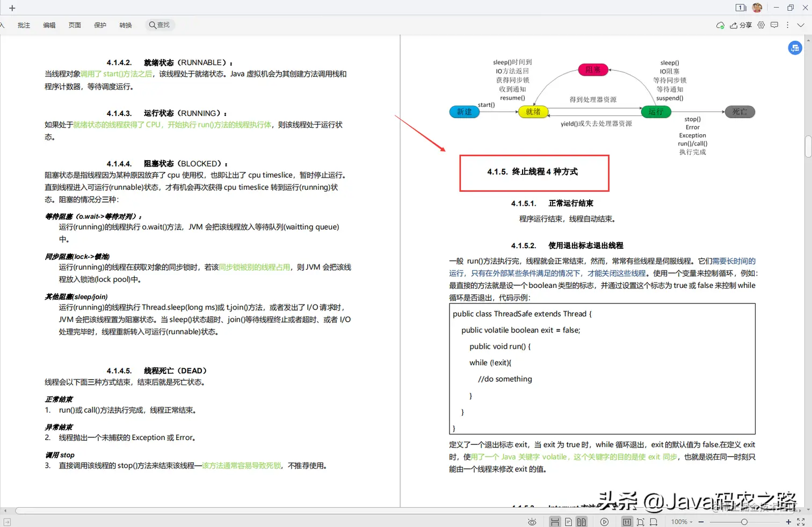Viewport: 812px width, 527px height.
Task: Open the 100% zoom level dropdown
Action: coord(681,522)
